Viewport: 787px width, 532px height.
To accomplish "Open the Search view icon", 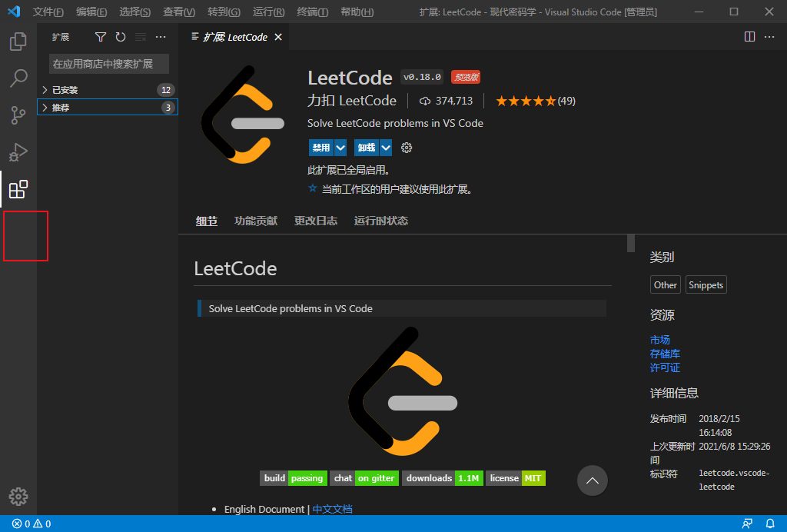I will click(18, 78).
